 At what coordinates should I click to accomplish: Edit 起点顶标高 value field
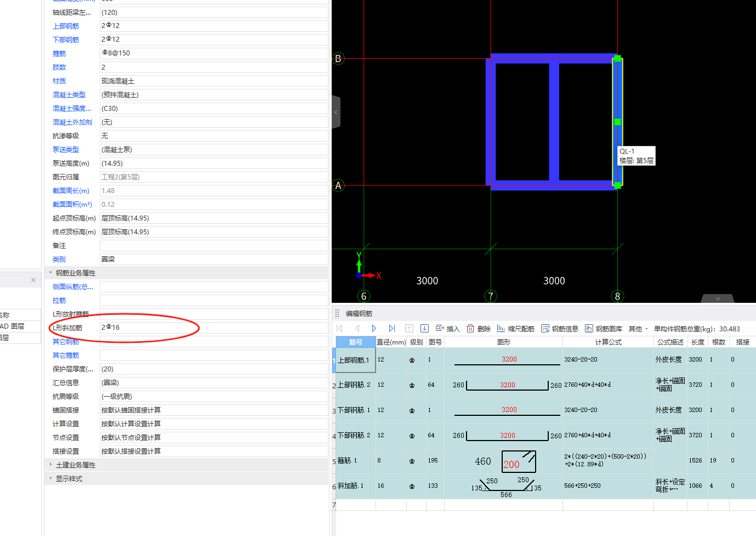click(214, 218)
